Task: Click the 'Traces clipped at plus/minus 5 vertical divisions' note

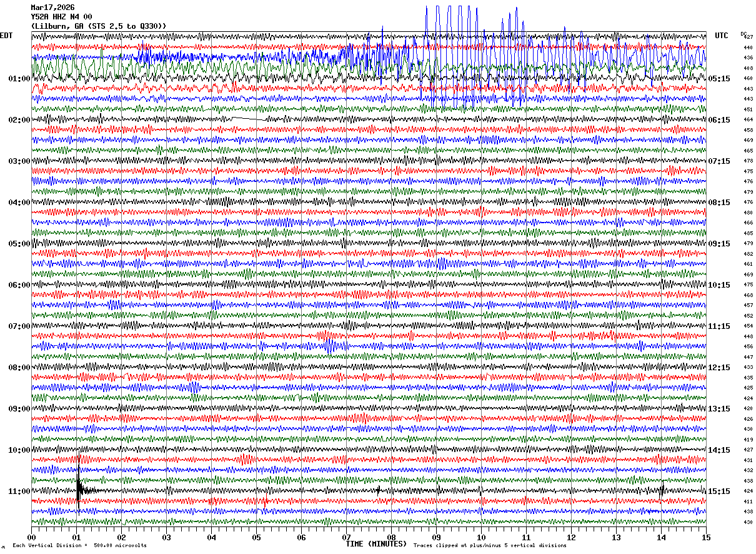Action: (x=490, y=545)
